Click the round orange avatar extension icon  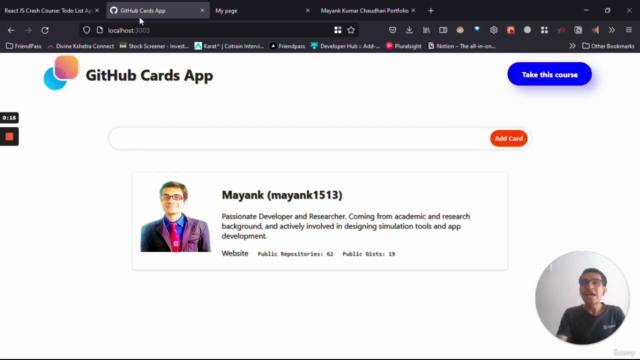[x=460, y=30]
